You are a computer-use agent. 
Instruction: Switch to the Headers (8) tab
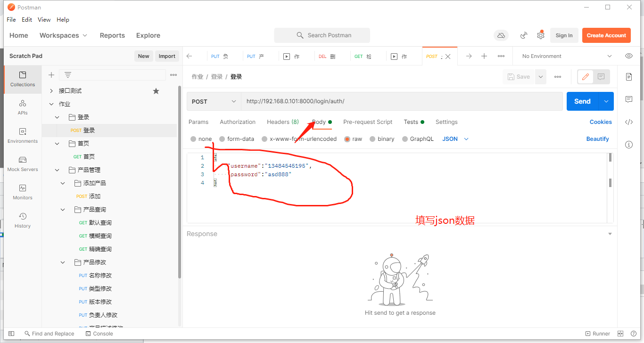(283, 122)
